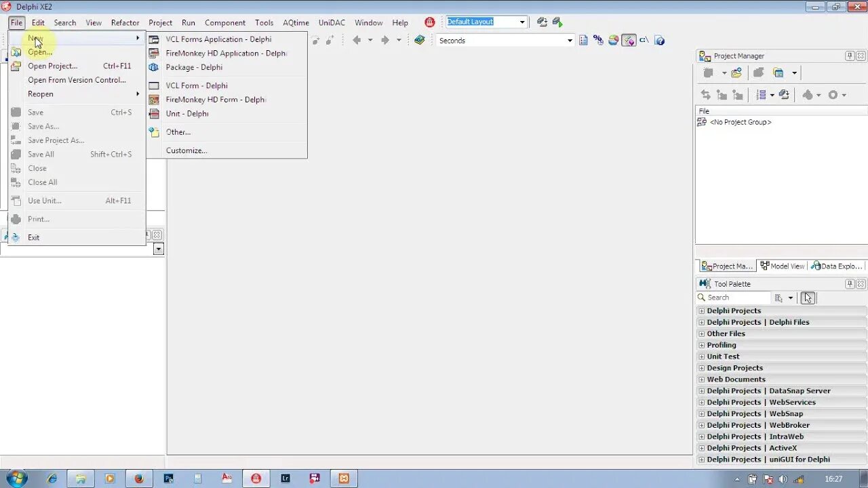The height and width of the screenshot is (488, 868).
Task: Expand the Profiling category
Action: coord(702,345)
